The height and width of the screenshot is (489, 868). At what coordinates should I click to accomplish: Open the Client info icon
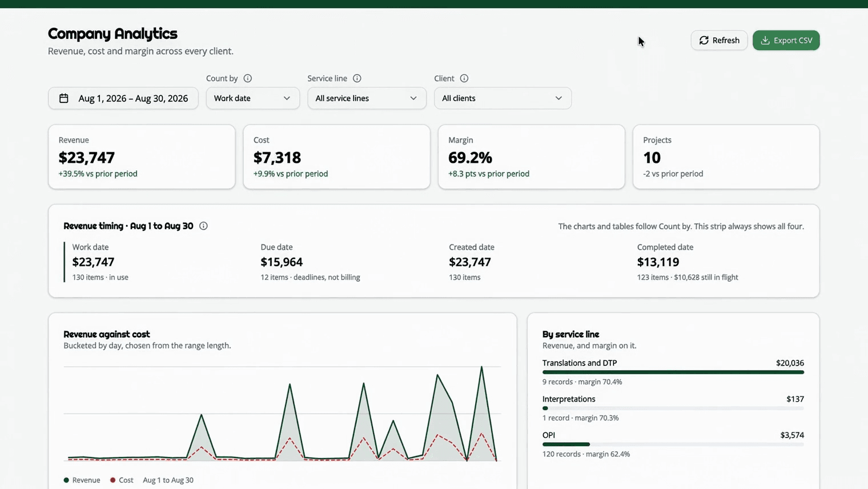pyautogui.click(x=464, y=78)
